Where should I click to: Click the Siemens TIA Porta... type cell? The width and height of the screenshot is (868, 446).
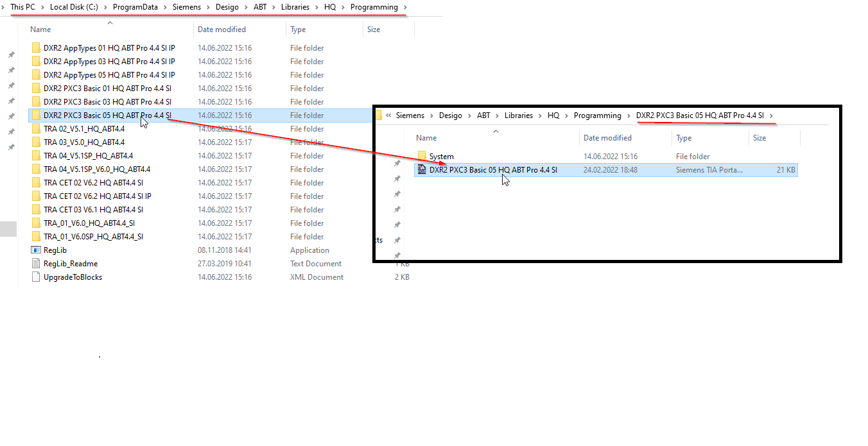(709, 169)
